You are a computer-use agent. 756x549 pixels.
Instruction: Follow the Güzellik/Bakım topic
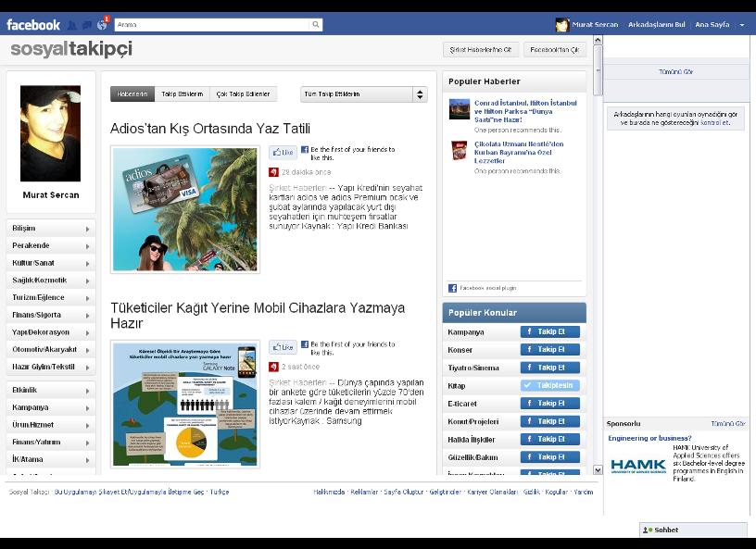point(550,457)
